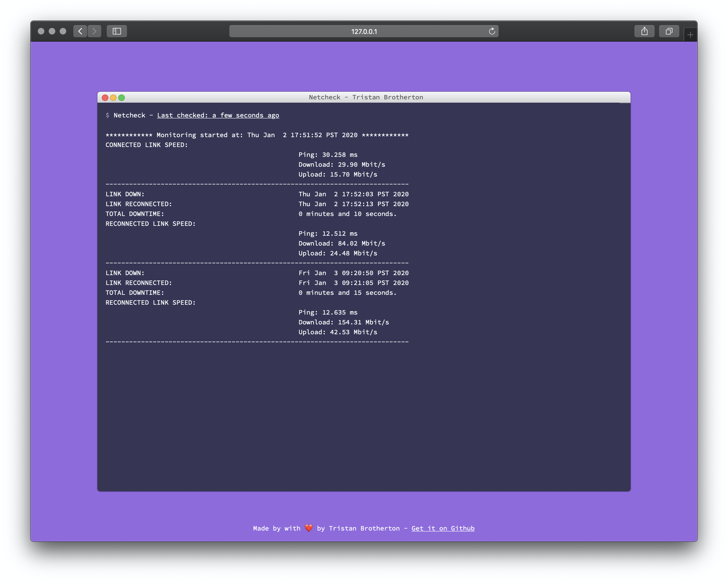The image size is (728, 582).
Task: Click the browser window minimize dot
Action: tap(52, 31)
